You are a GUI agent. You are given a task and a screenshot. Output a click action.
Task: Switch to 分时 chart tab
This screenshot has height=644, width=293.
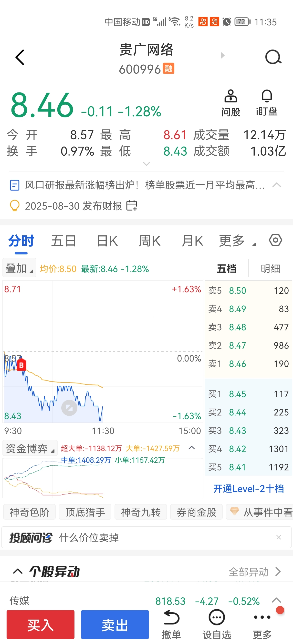point(21,241)
